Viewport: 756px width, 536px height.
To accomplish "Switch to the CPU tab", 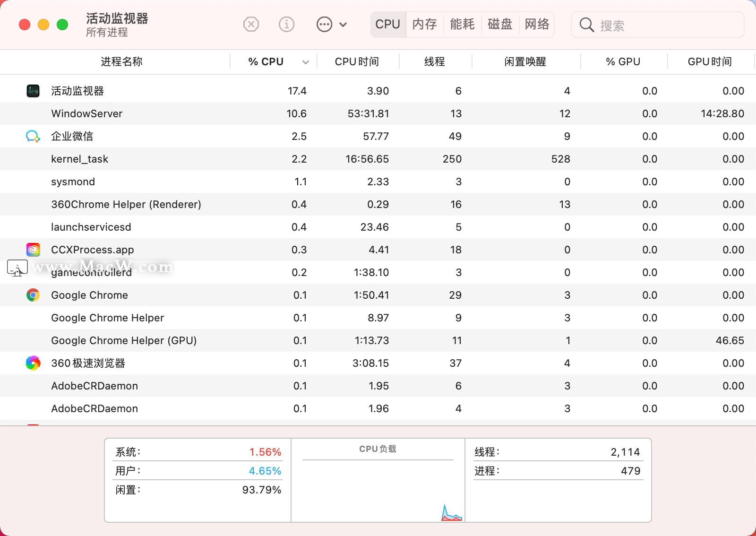I will [x=388, y=24].
